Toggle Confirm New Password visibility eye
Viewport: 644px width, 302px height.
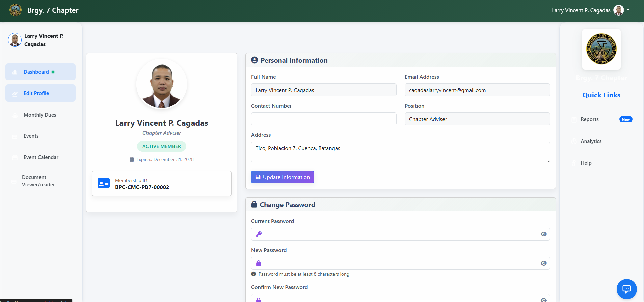[x=543, y=300]
